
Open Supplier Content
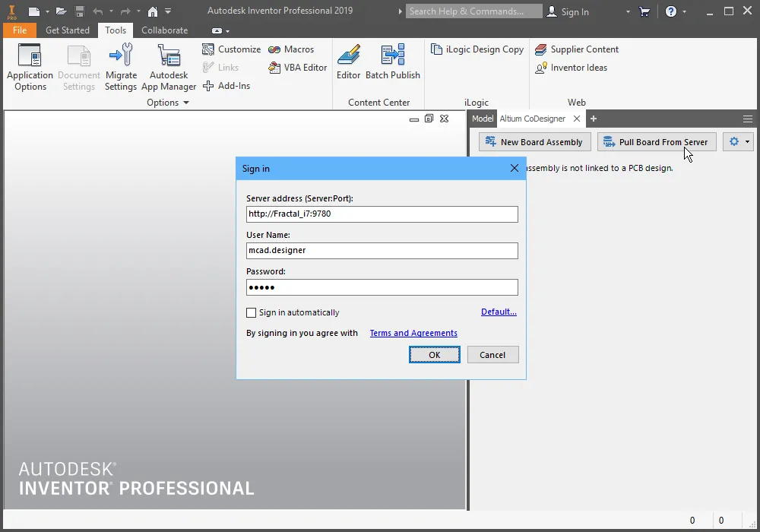(576, 49)
